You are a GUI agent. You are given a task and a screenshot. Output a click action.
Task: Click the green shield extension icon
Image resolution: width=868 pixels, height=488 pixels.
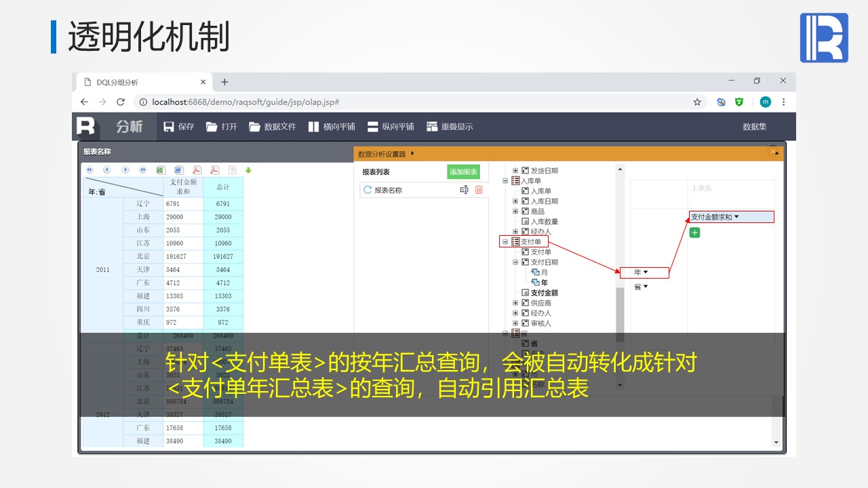[x=739, y=102]
